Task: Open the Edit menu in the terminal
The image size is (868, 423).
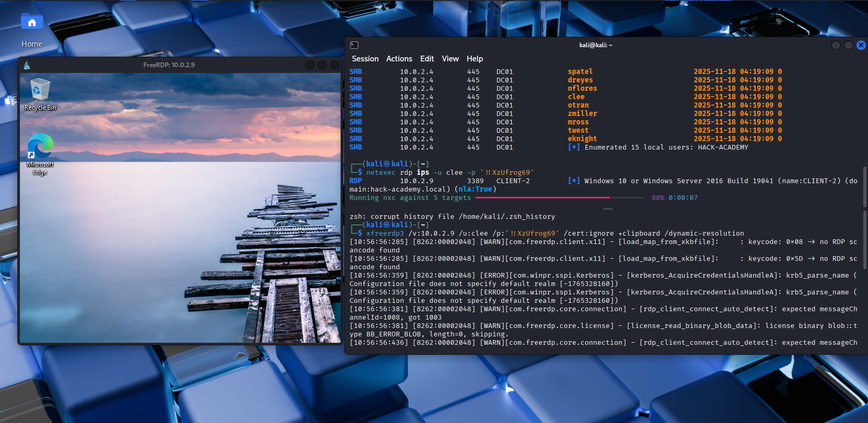Action: 427,59
